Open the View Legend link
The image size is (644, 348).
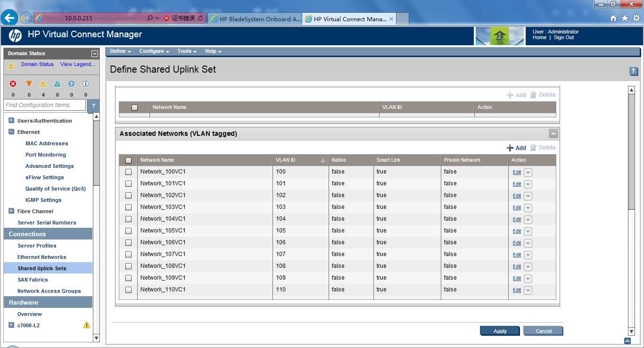[78, 64]
